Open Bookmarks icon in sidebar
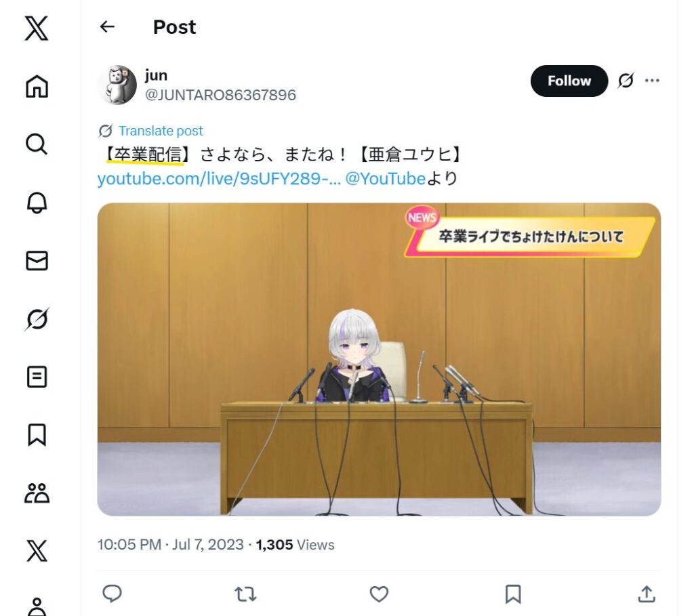Image resolution: width=694 pixels, height=616 pixels. click(37, 435)
